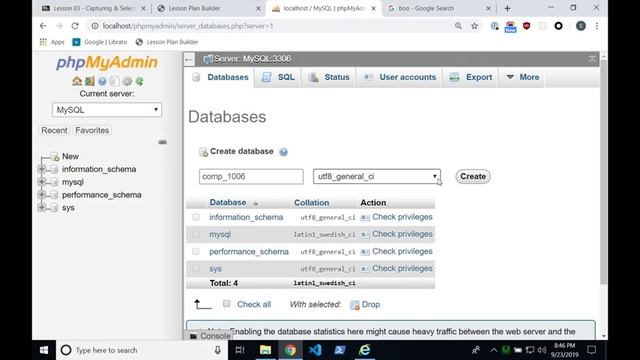Expand sys tree node
The image size is (640, 360).
[x=42, y=207]
